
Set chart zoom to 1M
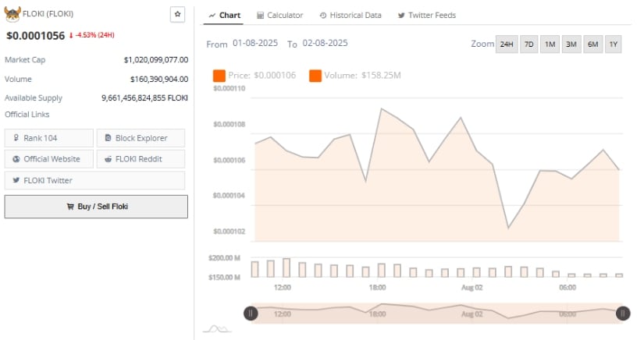[x=550, y=44]
